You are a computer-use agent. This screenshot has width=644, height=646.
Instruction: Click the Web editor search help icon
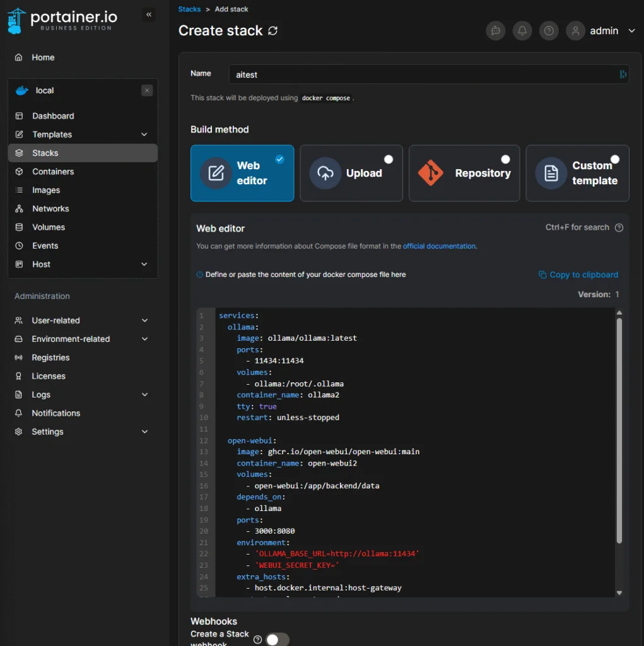click(x=619, y=227)
